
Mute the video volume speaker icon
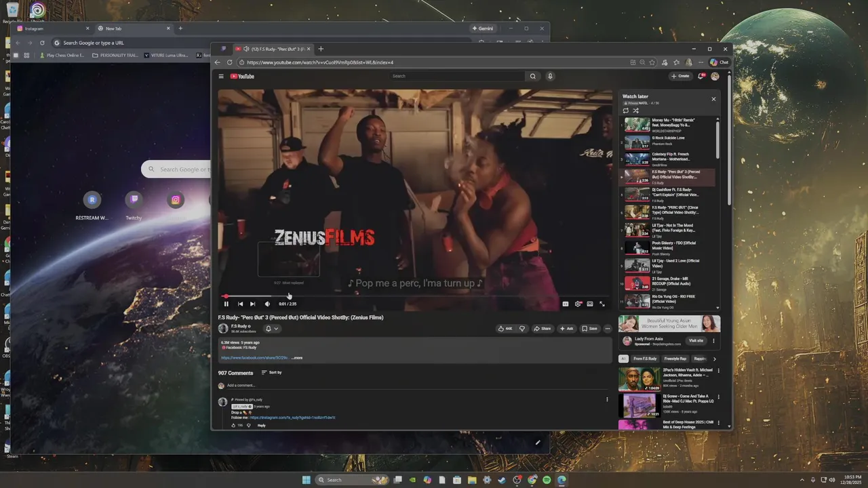267,304
